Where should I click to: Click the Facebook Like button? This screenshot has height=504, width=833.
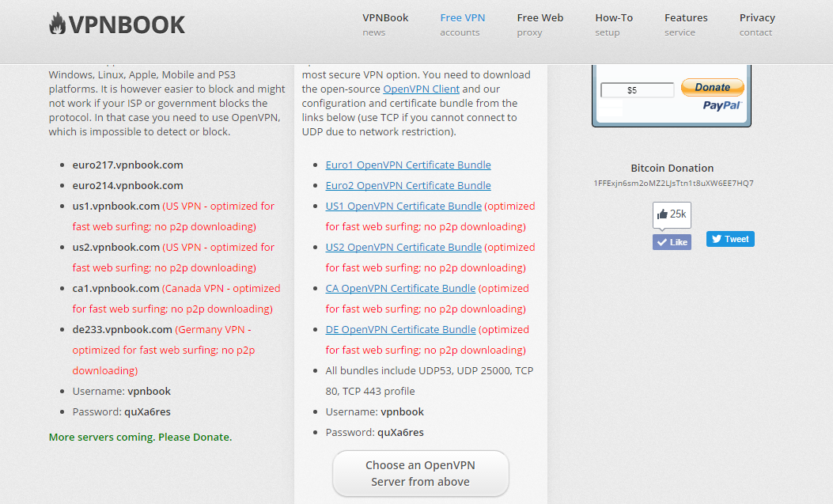672,242
